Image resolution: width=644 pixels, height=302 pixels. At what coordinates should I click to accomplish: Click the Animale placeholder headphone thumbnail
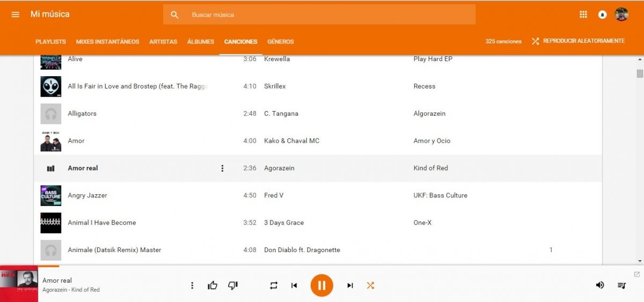(x=50, y=250)
